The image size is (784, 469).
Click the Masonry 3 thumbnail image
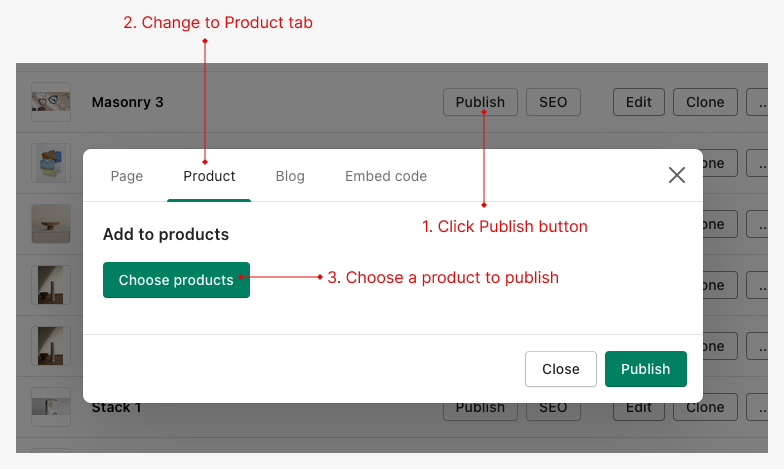[x=51, y=102]
